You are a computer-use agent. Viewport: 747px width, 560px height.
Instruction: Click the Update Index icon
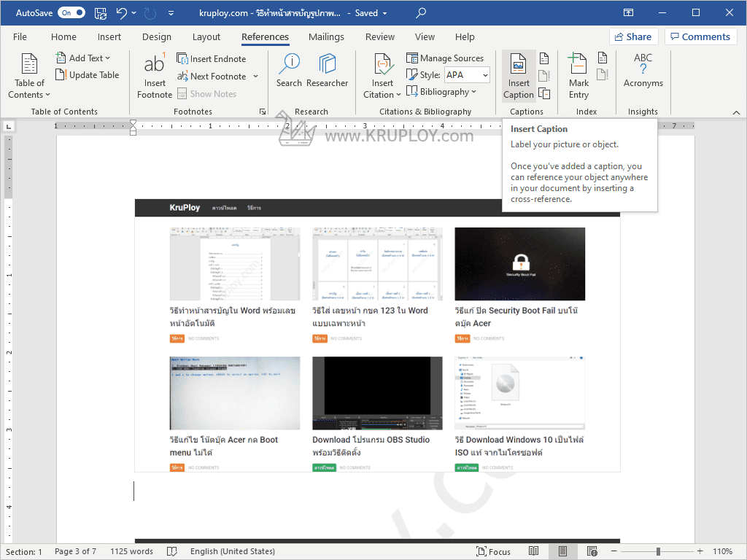[x=603, y=74]
